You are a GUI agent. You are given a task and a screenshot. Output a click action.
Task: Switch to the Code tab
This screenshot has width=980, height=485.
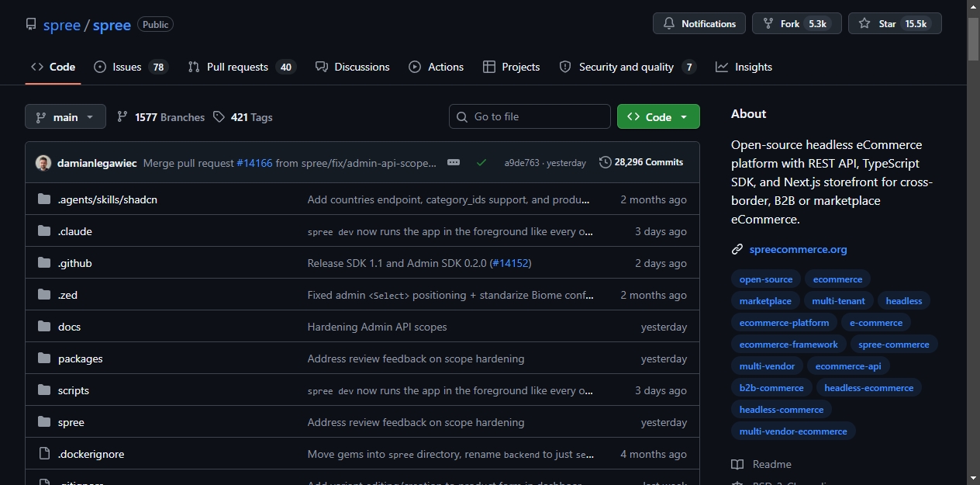(x=53, y=67)
